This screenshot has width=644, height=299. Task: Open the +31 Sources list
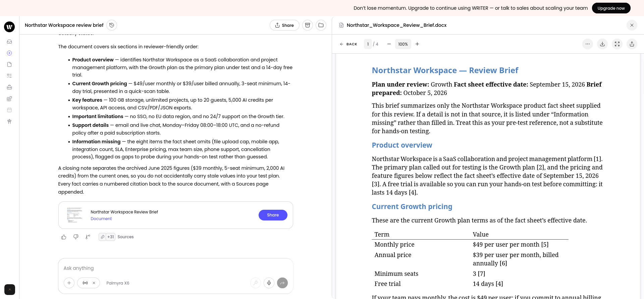pos(116,237)
